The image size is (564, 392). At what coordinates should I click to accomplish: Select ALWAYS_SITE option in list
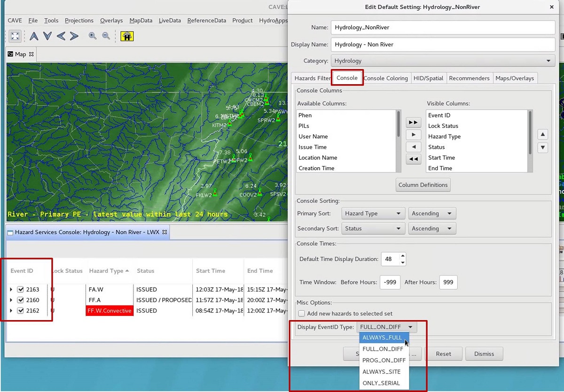coord(384,372)
